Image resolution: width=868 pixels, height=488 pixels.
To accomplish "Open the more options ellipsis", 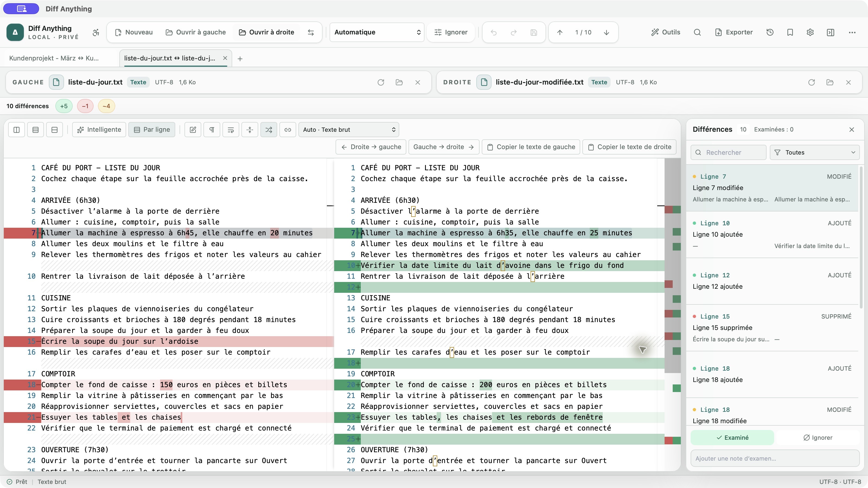I will click(x=852, y=32).
